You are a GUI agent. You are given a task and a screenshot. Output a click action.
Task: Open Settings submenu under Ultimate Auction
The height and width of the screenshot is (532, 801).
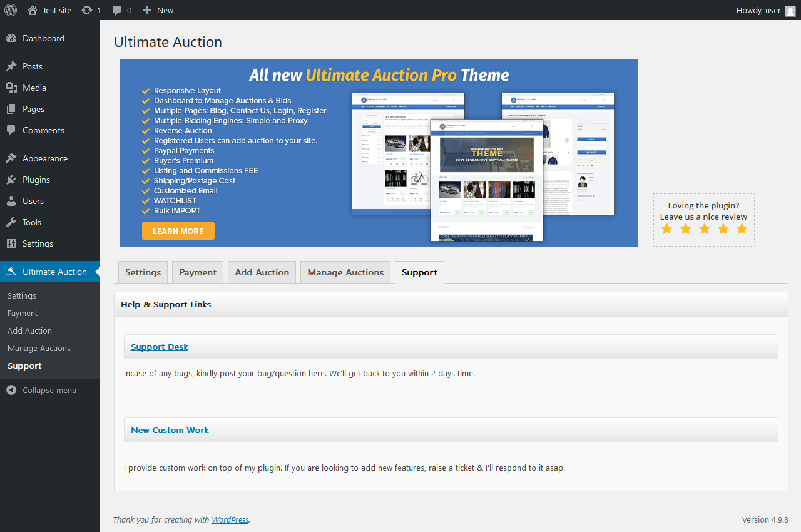22,295
